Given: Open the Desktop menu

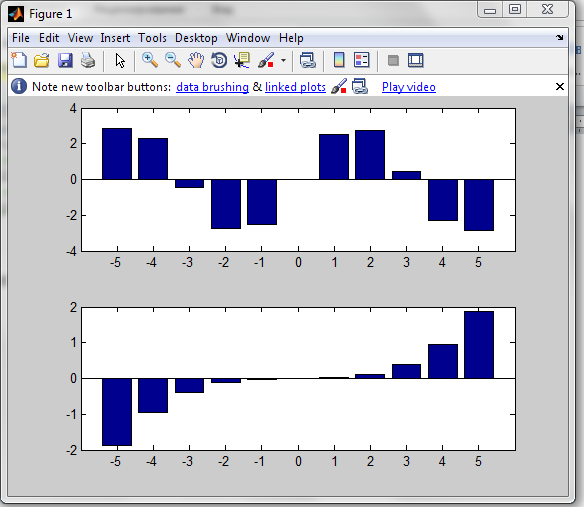Looking at the screenshot, I should pyautogui.click(x=196, y=38).
